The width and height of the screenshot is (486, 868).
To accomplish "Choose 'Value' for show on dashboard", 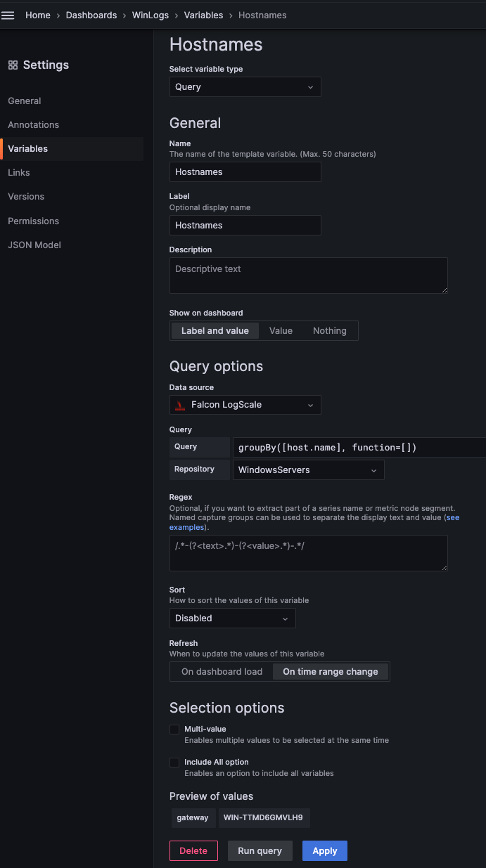I will coord(281,331).
